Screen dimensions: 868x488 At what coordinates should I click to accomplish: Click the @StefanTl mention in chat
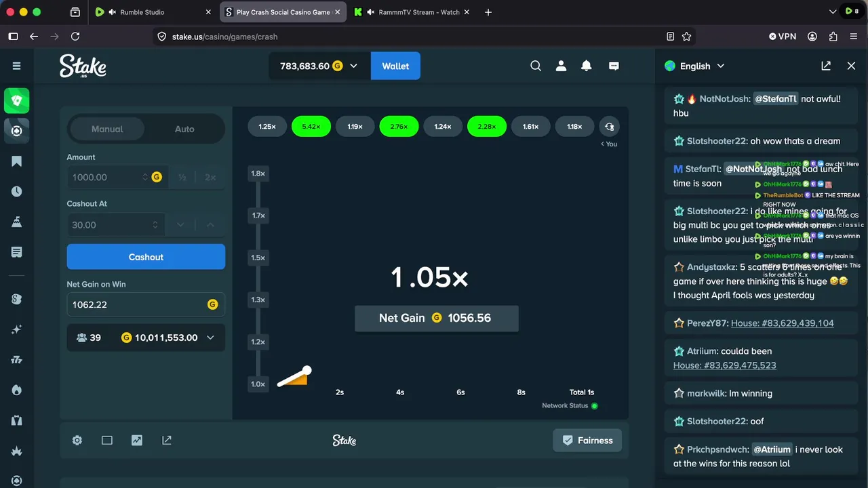point(776,99)
